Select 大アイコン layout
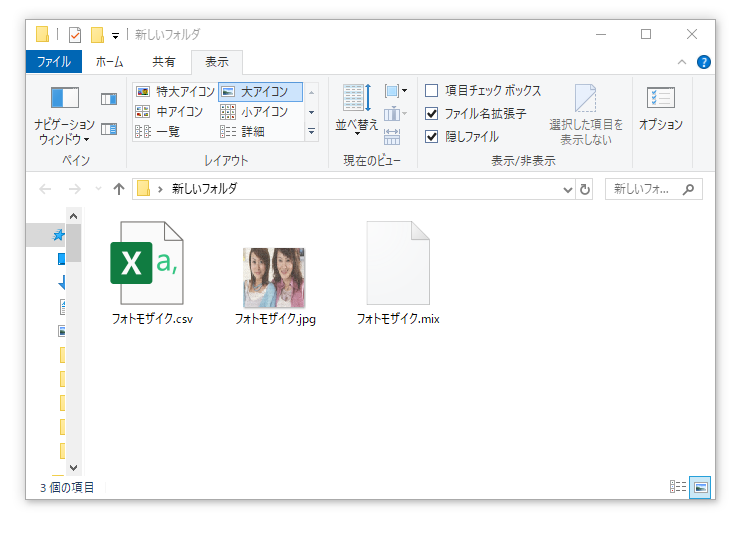This screenshot has height=535, width=740. pyautogui.click(x=261, y=92)
